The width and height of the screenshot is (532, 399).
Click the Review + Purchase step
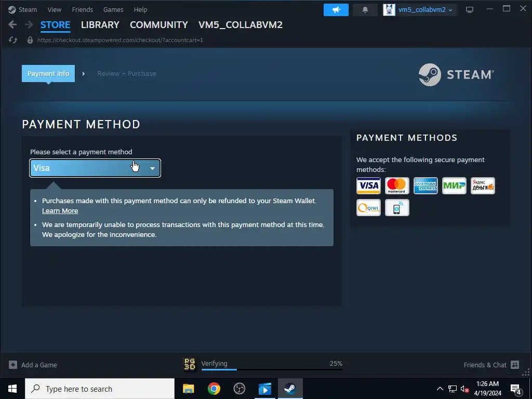[127, 74]
